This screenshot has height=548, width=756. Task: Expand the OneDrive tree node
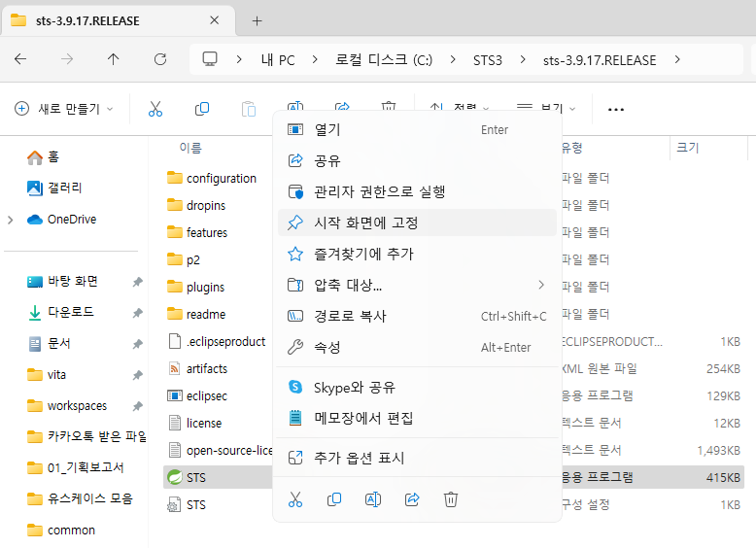tap(11, 220)
